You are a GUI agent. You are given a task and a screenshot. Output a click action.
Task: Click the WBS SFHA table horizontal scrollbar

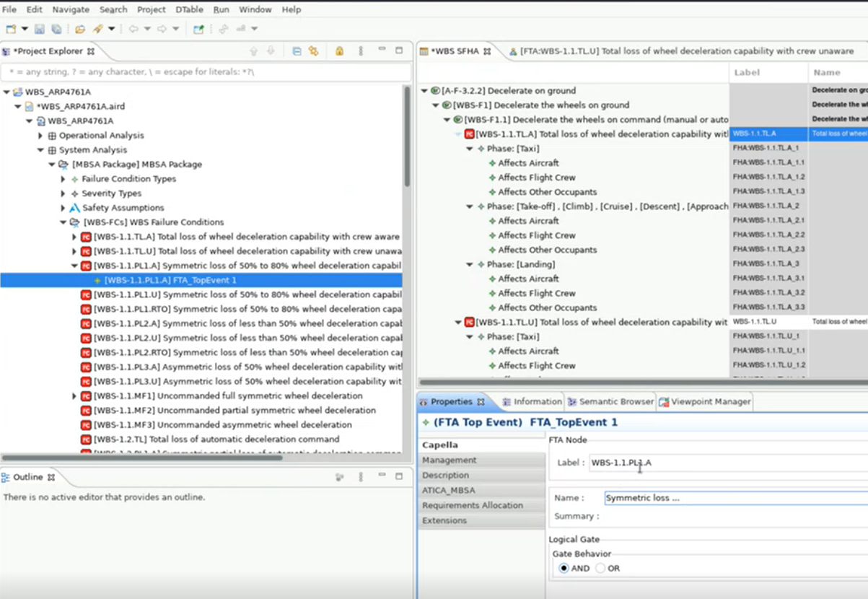(x=642, y=382)
